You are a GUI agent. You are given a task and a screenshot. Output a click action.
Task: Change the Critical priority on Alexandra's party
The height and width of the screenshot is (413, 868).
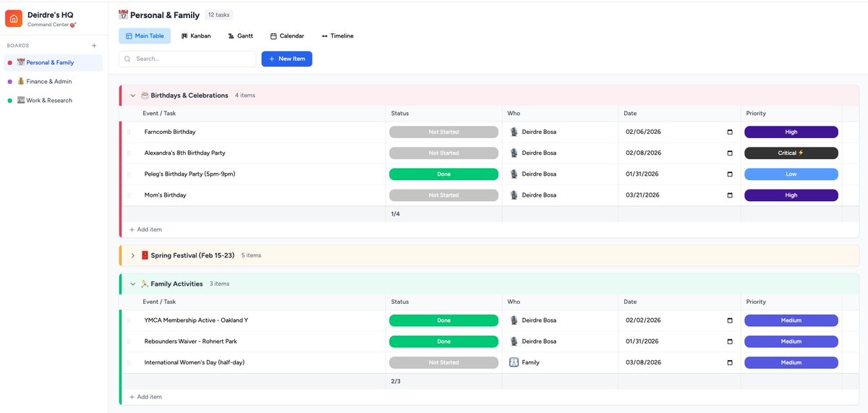click(x=791, y=153)
